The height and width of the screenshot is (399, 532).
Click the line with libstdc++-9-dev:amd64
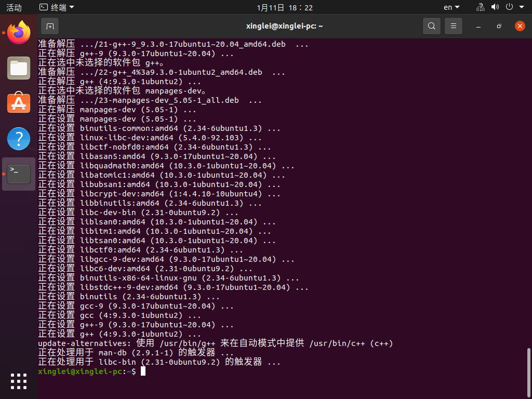(x=173, y=287)
